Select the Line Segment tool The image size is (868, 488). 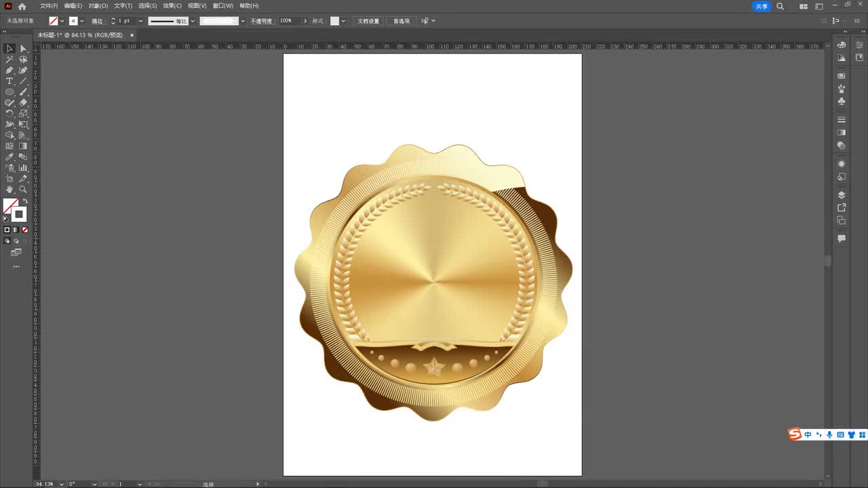click(x=23, y=81)
